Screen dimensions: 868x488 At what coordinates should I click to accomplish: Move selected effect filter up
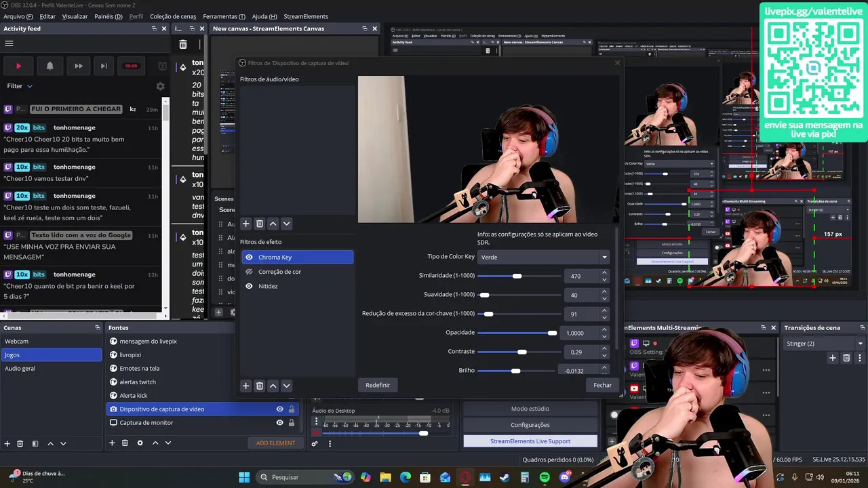[273, 386]
